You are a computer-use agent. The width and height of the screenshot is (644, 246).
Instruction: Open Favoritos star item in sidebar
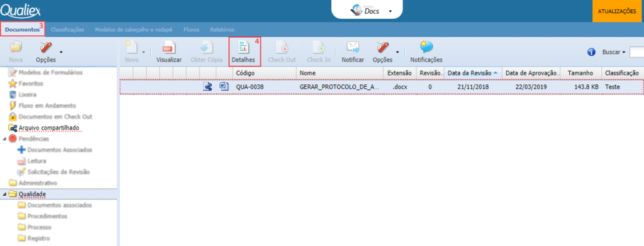26,84
